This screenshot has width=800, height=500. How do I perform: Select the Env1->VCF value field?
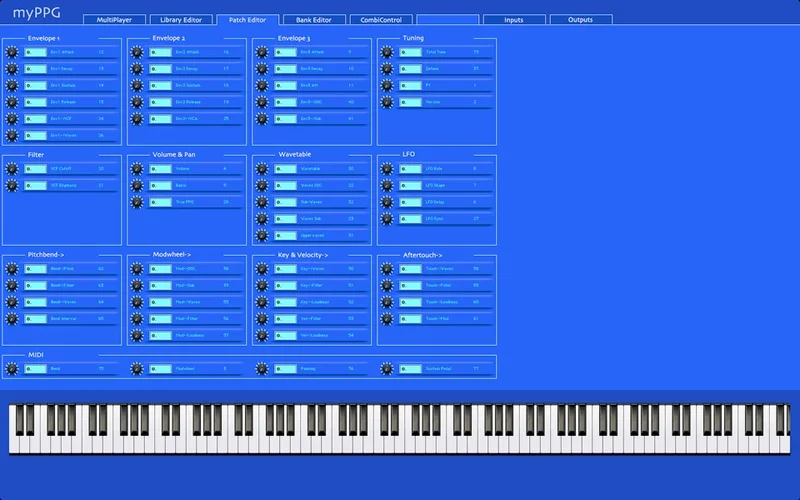[36, 119]
